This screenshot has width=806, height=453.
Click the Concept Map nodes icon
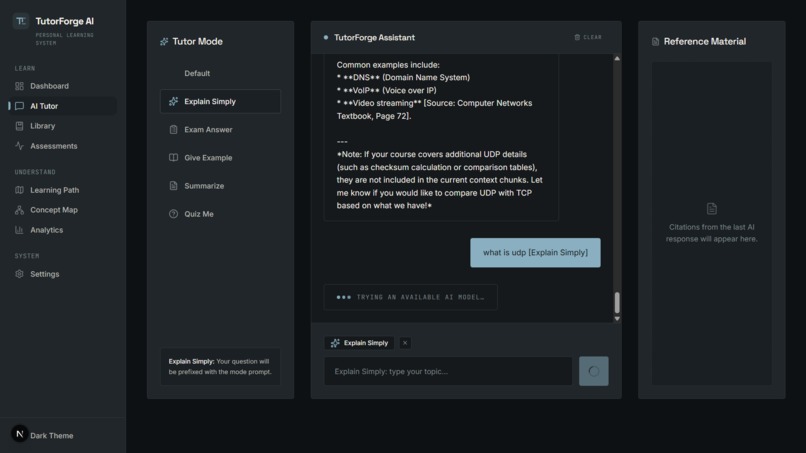[x=19, y=210]
